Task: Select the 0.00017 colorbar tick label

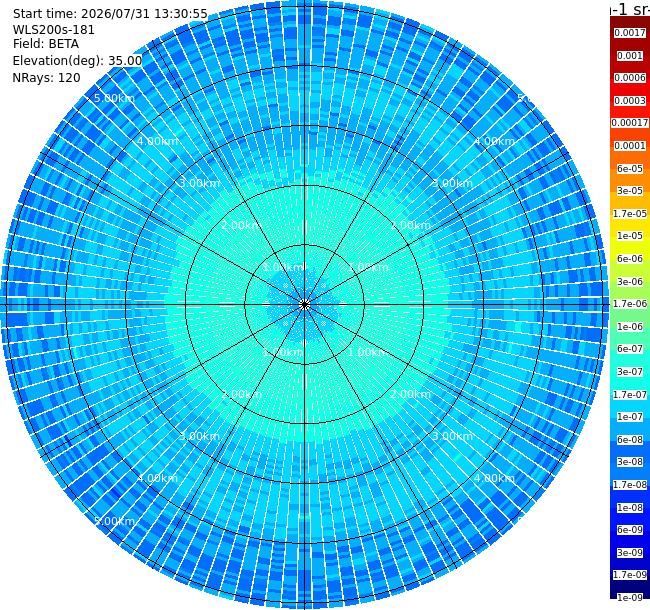Action: pos(630,123)
